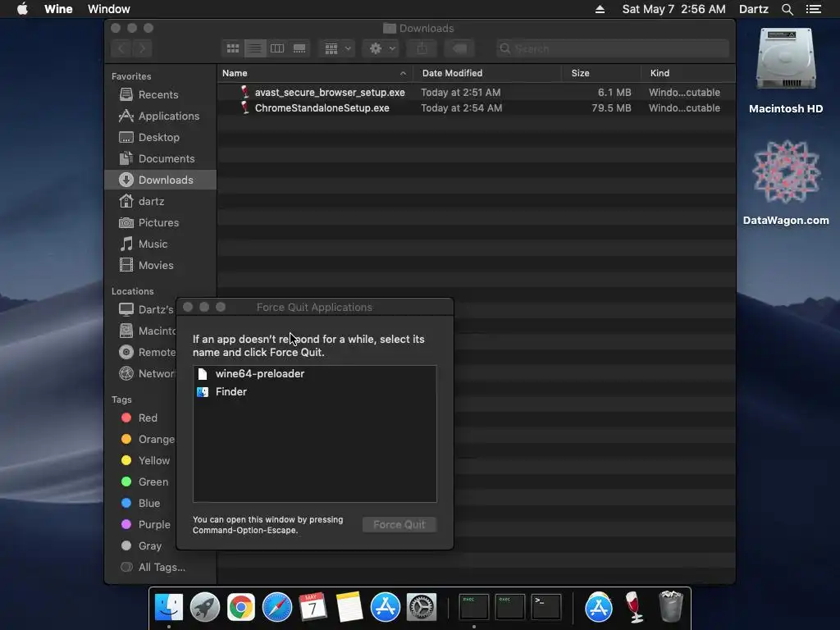Image resolution: width=840 pixels, height=630 pixels.
Task: Open the Apple menu
Action: pos(22,9)
